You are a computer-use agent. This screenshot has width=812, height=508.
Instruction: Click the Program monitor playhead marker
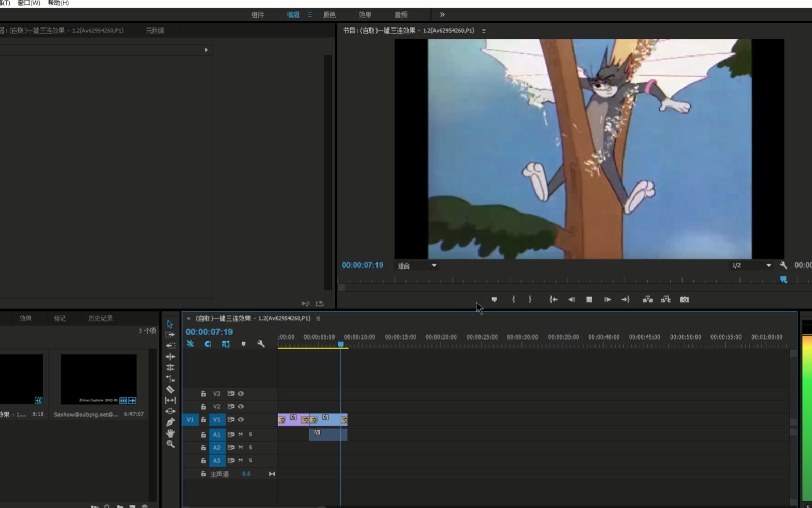tap(784, 279)
